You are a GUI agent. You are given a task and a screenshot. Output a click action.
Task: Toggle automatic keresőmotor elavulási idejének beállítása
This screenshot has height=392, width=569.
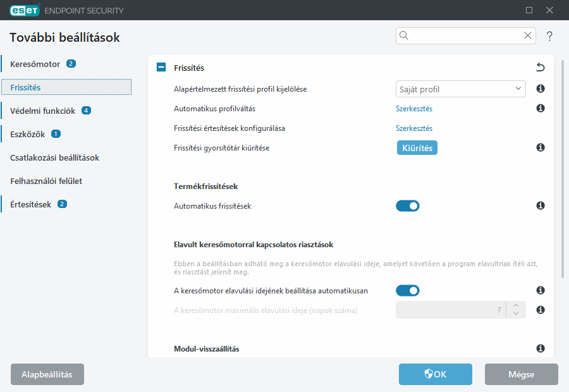(x=408, y=291)
